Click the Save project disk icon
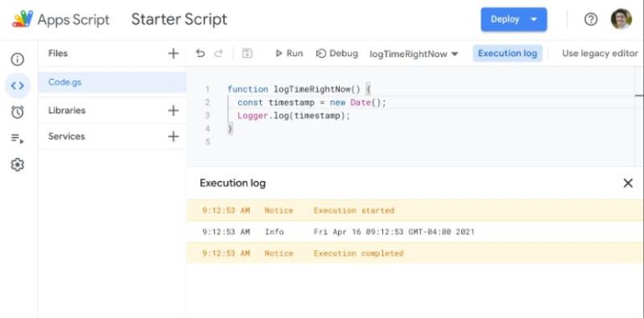This screenshot has height=318, width=644. (247, 54)
